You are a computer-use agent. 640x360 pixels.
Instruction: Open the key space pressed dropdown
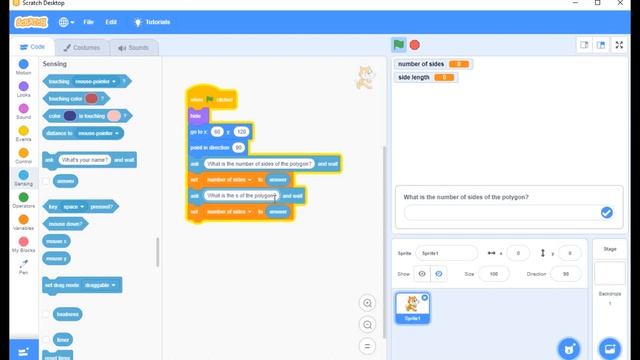73,207
